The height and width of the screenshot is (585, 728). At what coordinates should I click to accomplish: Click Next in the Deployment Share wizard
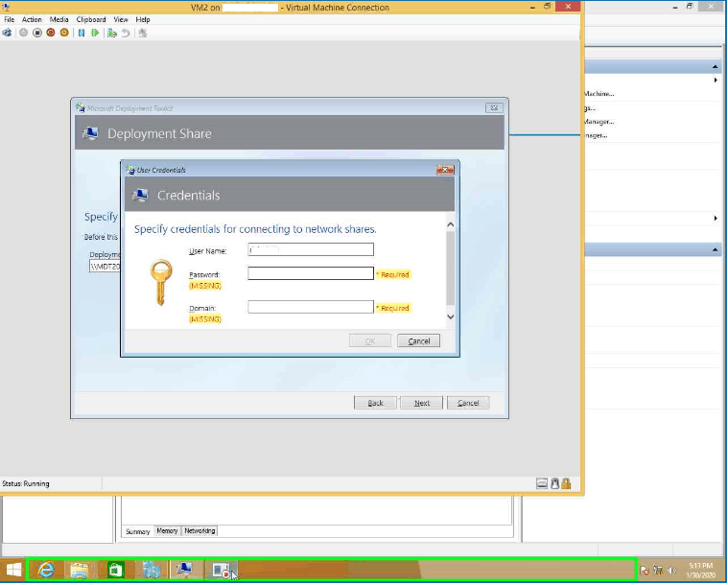coord(422,403)
